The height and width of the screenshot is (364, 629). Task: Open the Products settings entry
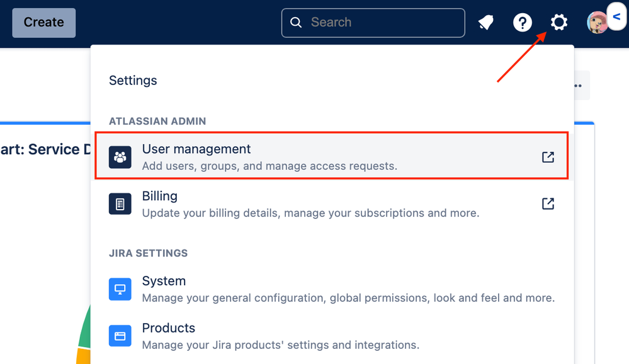(x=332, y=336)
